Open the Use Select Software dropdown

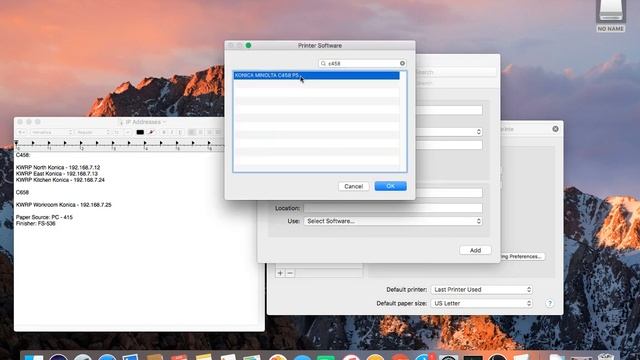tap(393, 221)
